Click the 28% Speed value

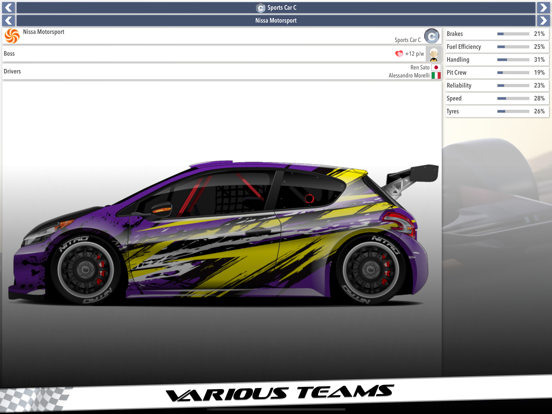(x=539, y=99)
